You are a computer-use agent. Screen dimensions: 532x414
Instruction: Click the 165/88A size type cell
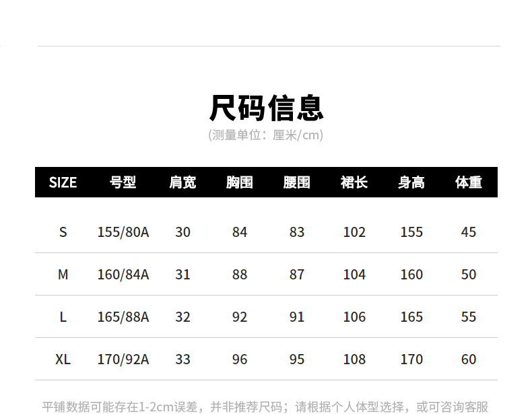(x=123, y=317)
